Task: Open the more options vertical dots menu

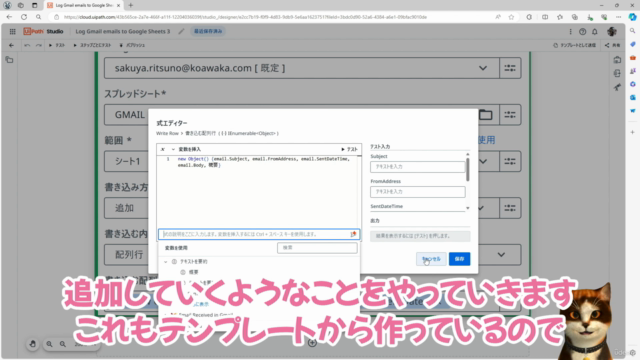Action: click(570, 31)
